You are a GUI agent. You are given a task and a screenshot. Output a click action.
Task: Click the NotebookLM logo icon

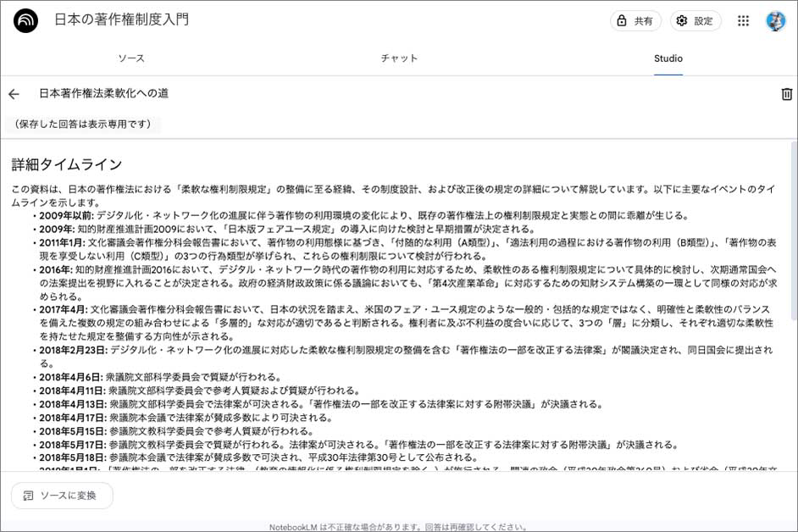pos(25,21)
